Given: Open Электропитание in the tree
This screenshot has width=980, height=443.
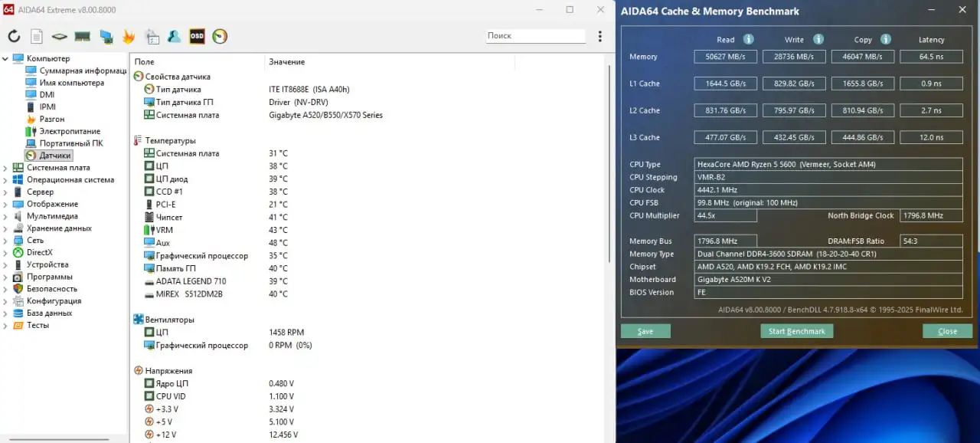Looking at the screenshot, I should [70, 132].
